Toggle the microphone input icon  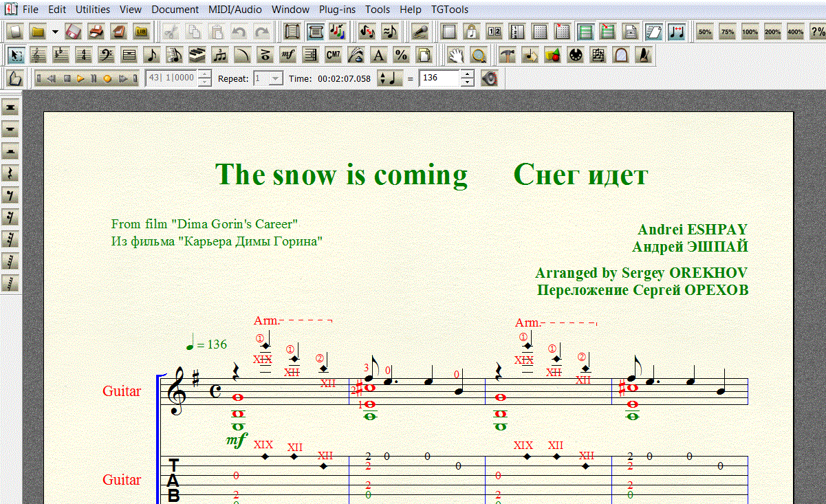(420, 31)
